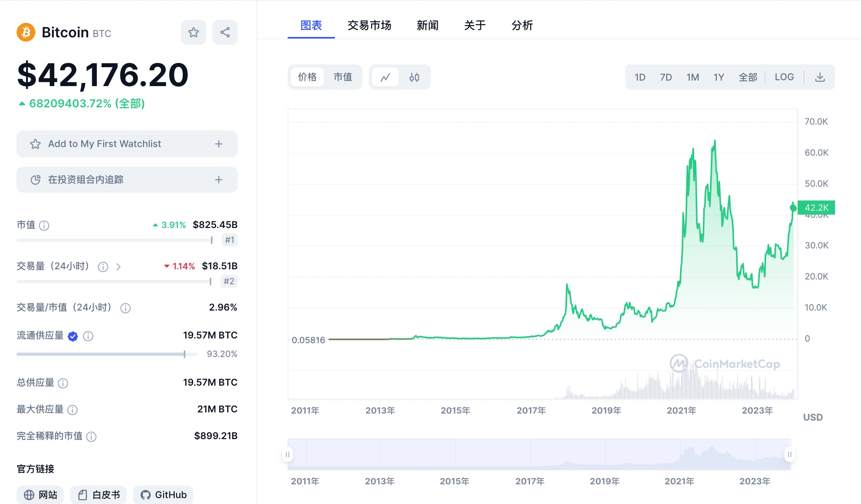
Task: Click the globe icon next to 网站
Action: 28,495
